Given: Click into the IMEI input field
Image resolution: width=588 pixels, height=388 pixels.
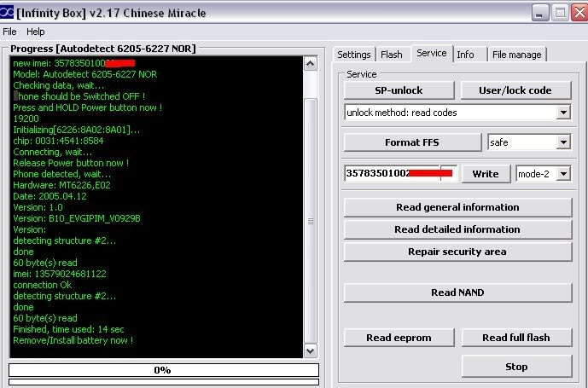Looking at the screenshot, I should [400, 174].
